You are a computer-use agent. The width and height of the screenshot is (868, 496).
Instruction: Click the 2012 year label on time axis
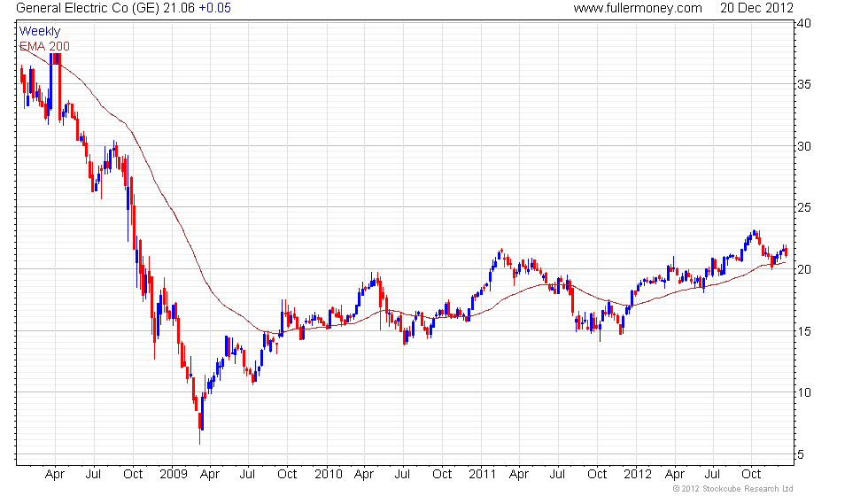(638, 475)
